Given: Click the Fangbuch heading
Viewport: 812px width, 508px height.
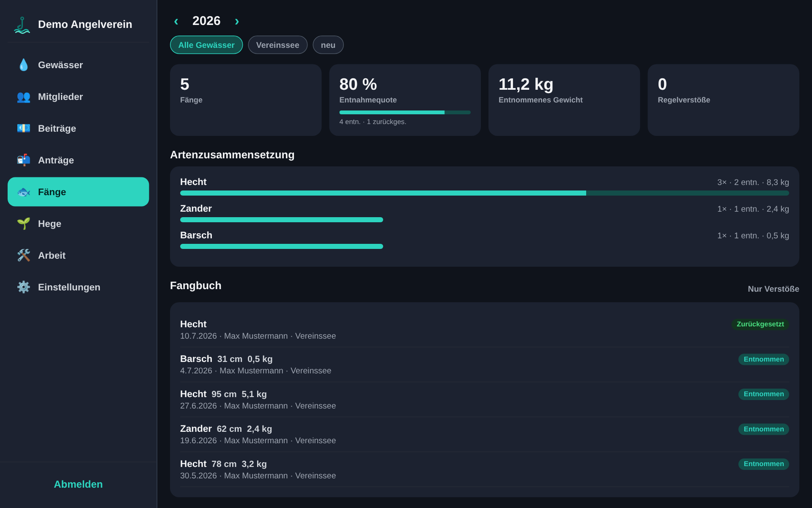Looking at the screenshot, I should click(x=195, y=285).
